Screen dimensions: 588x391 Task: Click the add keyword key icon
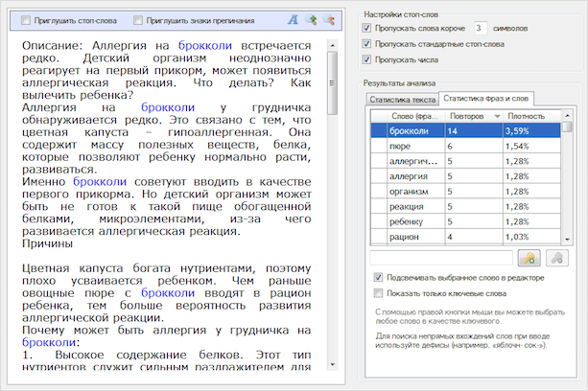coord(528,257)
